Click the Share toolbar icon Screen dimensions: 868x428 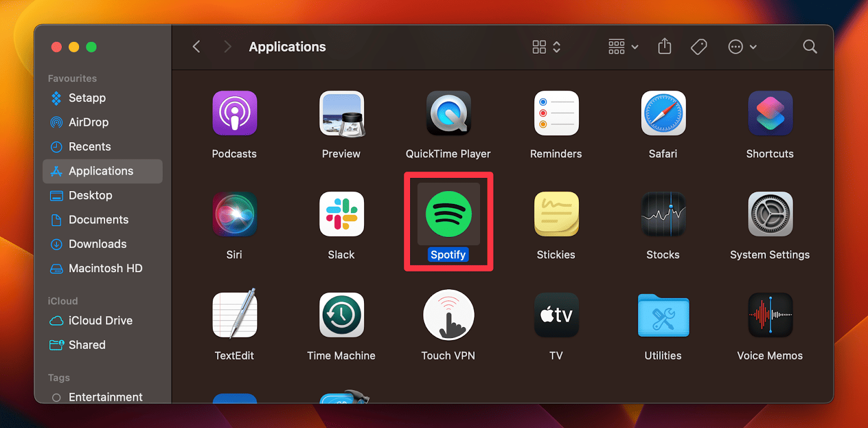coord(665,46)
